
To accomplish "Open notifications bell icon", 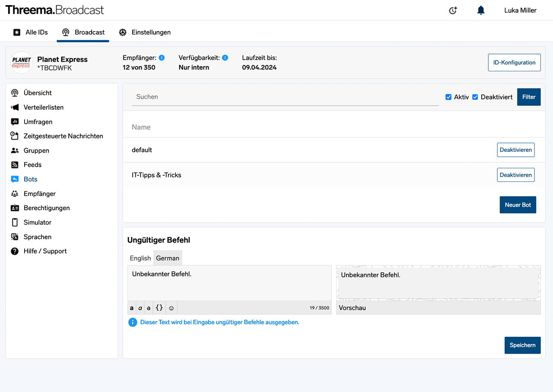I will pyautogui.click(x=481, y=10).
